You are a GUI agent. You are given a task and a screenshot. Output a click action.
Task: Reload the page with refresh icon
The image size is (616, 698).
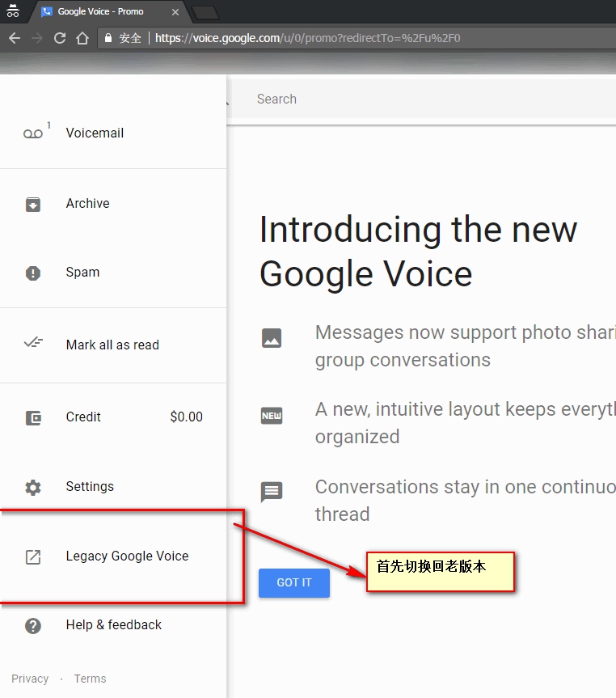tap(60, 38)
